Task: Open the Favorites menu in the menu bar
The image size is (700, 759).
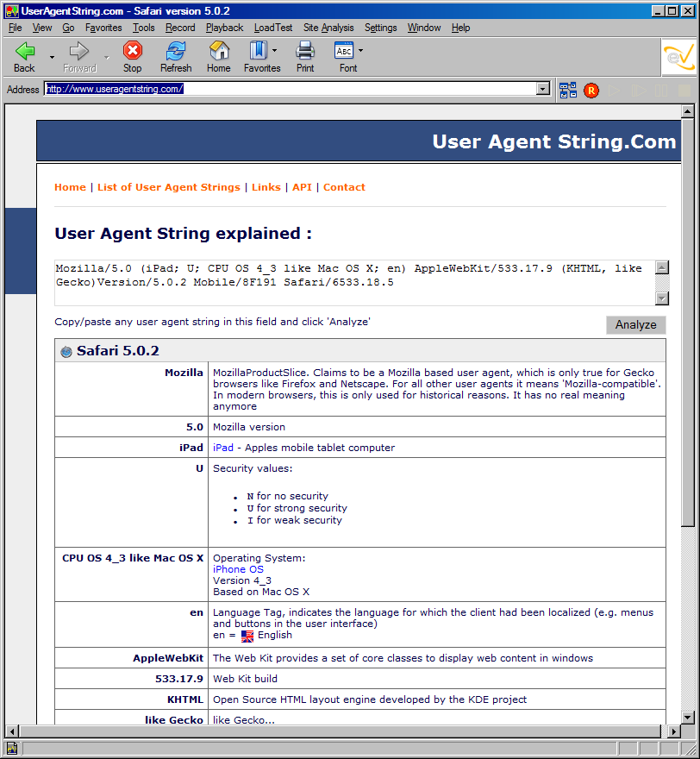Action: pos(103,28)
